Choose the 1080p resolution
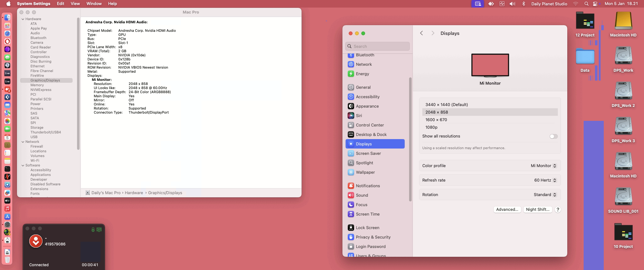This screenshot has height=270, width=644. pyautogui.click(x=490, y=127)
